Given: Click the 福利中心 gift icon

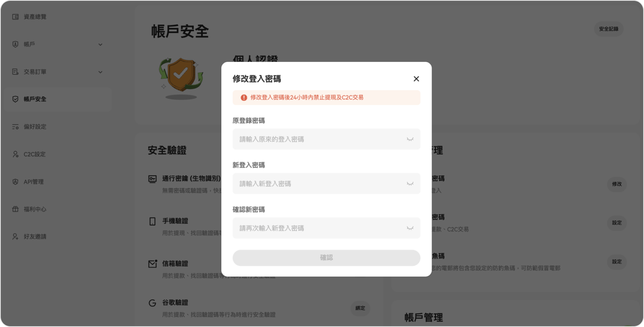Looking at the screenshot, I should pos(15,209).
